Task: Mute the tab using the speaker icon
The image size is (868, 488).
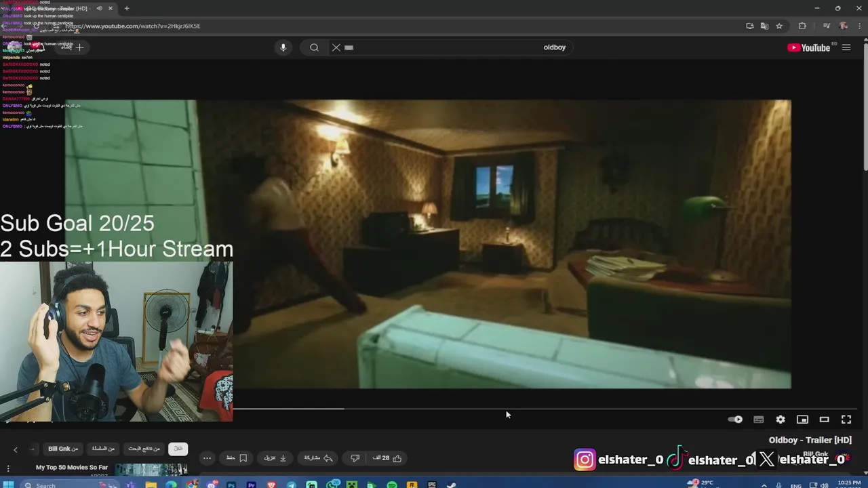Action: [99, 8]
